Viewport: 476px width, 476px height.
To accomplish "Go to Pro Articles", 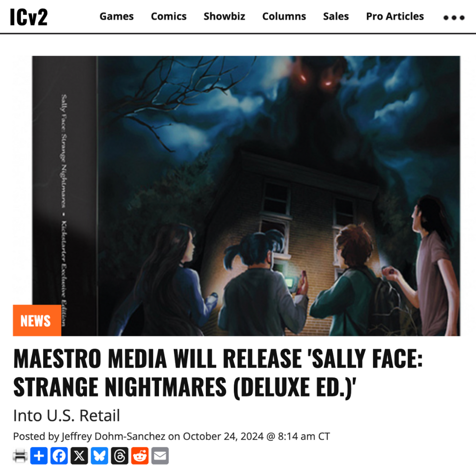I will (x=395, y=16).
